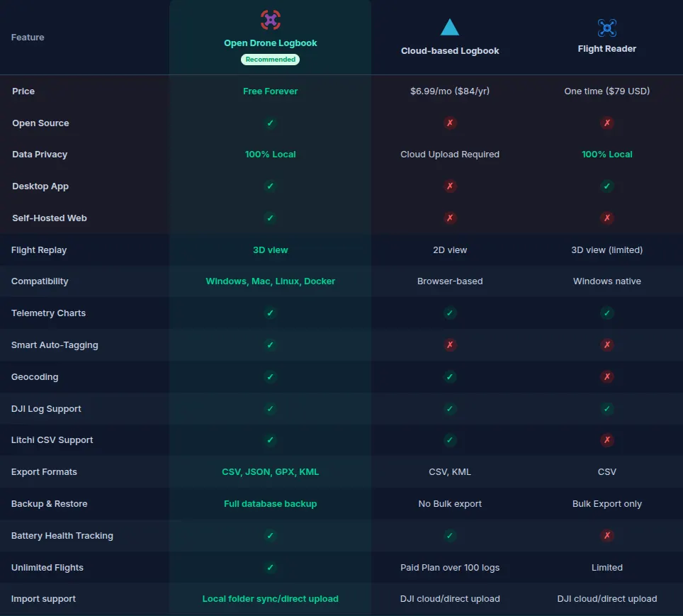Click the Desktop App checkmark for Flight Reader

606,186
